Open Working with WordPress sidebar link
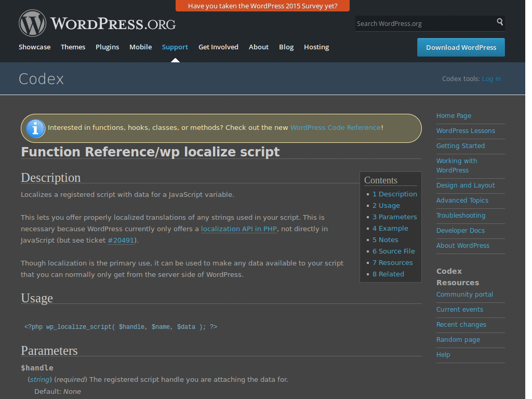The image size is (532, 399). tap(457, 166)
